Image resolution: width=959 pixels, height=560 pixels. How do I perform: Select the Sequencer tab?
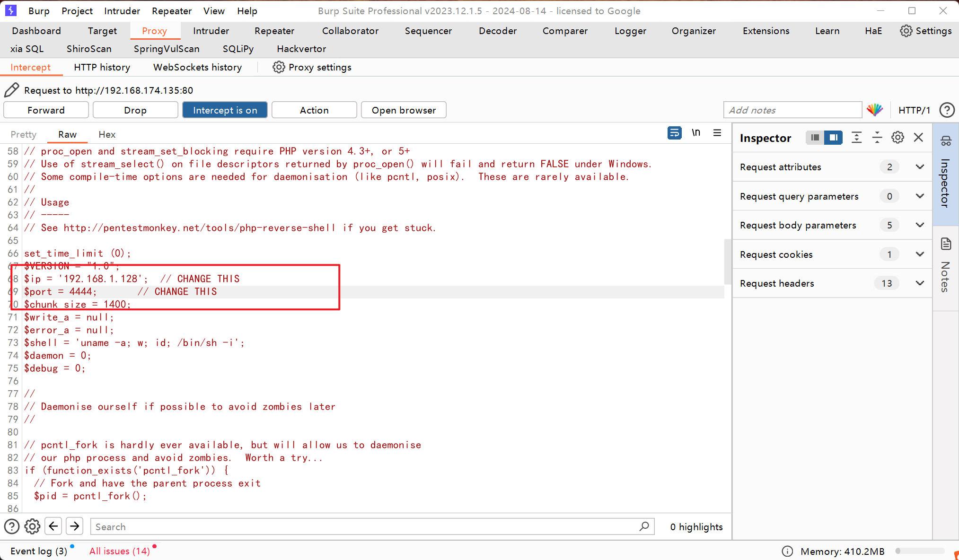point(428,31)
